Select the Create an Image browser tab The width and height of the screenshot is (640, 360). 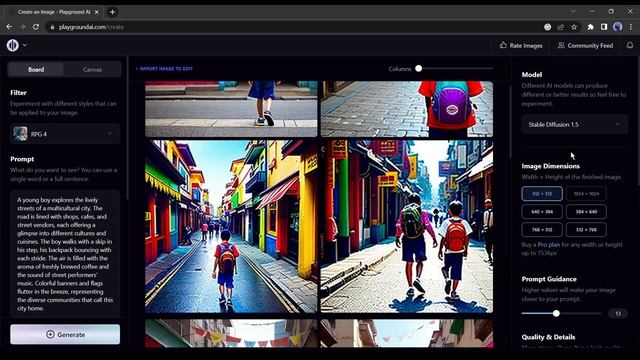[54, 12]
